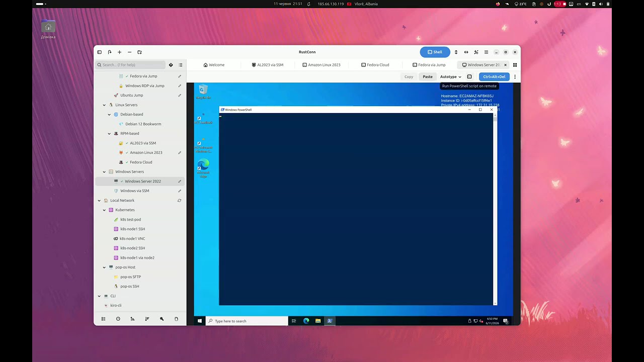Viewport: 644px width, 362px height.
Task: Click the list view icon in sidebar footer
Action: coord(104,319)
